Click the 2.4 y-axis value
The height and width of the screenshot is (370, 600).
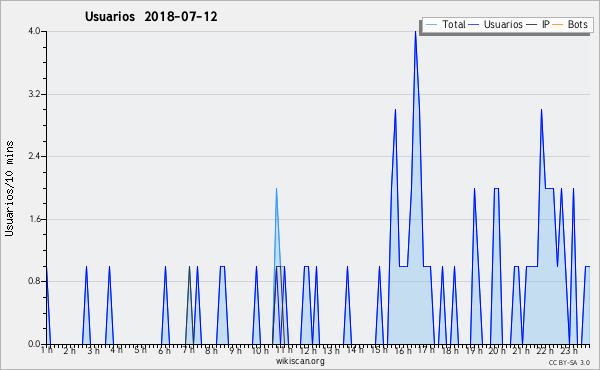[34, 156]
